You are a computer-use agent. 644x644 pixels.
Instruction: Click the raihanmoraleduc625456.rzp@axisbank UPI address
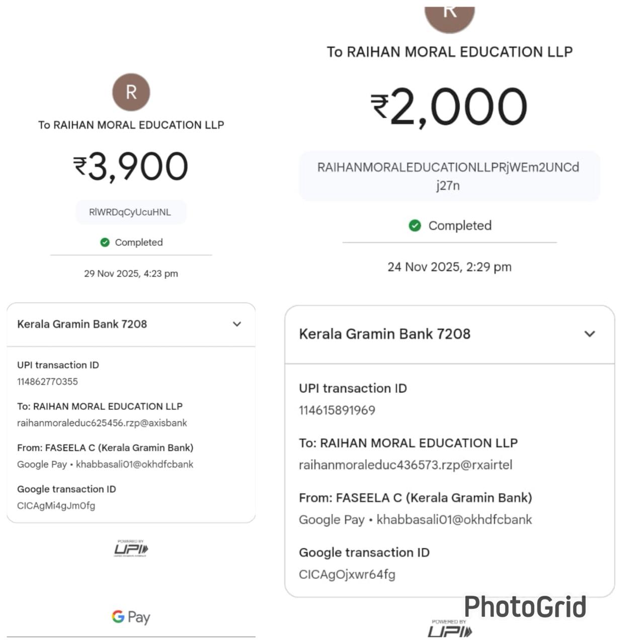pos(102,423)
